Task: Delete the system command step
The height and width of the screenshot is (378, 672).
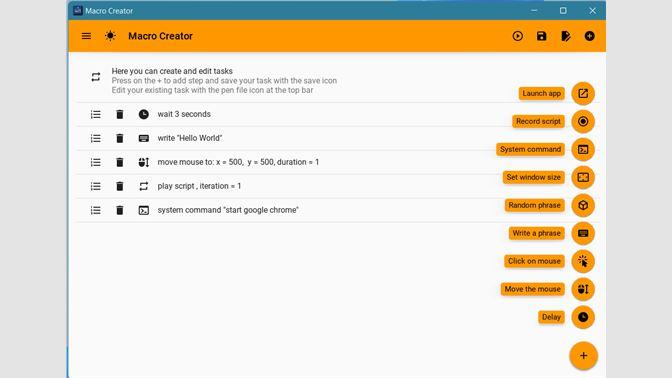Action: 120,210
